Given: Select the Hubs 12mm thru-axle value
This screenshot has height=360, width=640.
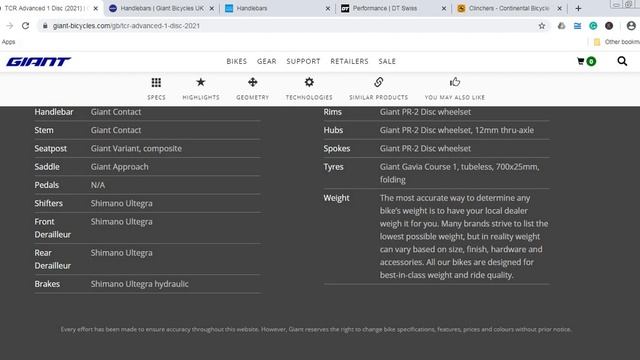Looking at the screenshot, I should [457, 130].
